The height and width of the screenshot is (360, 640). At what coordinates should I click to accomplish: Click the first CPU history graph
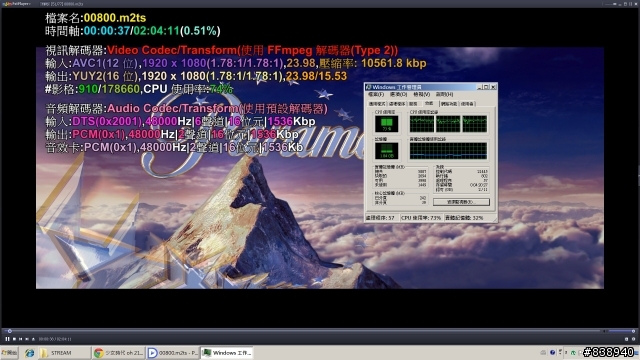[422, 124]
